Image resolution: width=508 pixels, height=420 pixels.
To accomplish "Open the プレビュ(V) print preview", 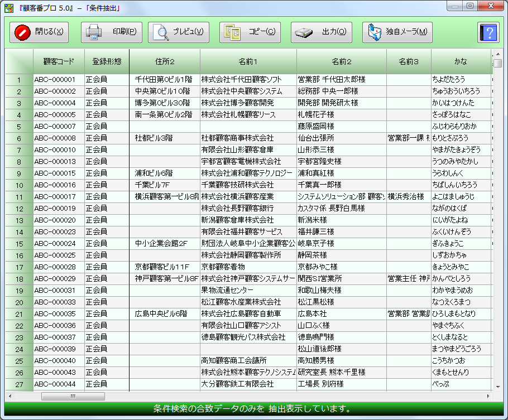I will tap(179, 32).
